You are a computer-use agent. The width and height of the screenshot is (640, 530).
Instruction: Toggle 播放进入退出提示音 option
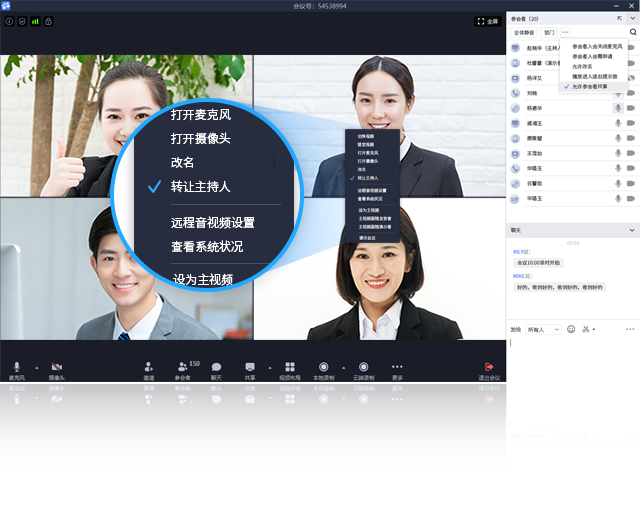pyautogui.click(x=594, y=76)
